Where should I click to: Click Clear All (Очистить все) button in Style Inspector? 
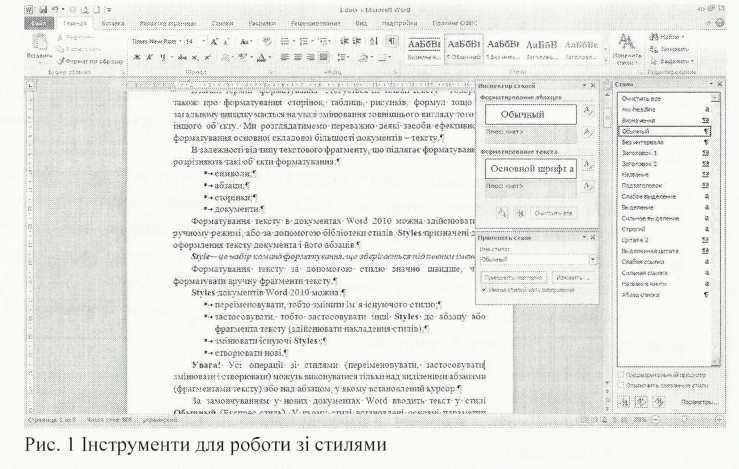(553, 213)
